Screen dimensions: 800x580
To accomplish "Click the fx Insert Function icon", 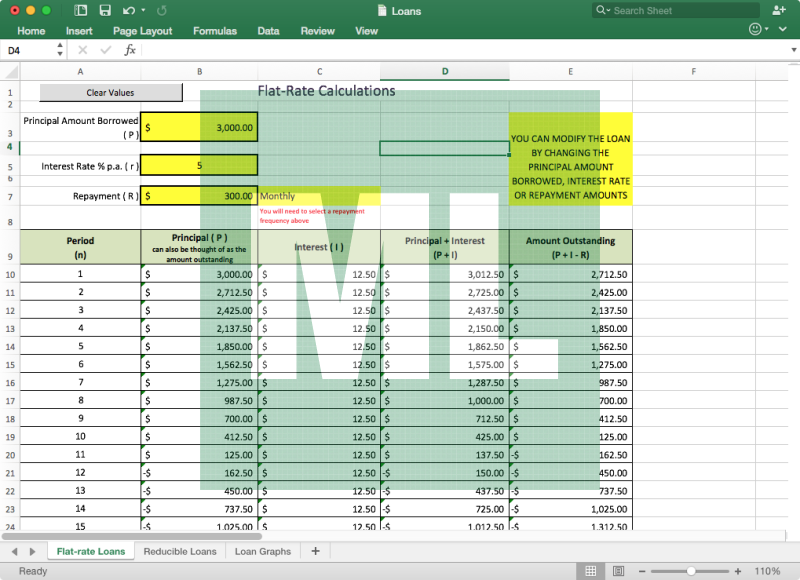I will [x=130, y=50].
